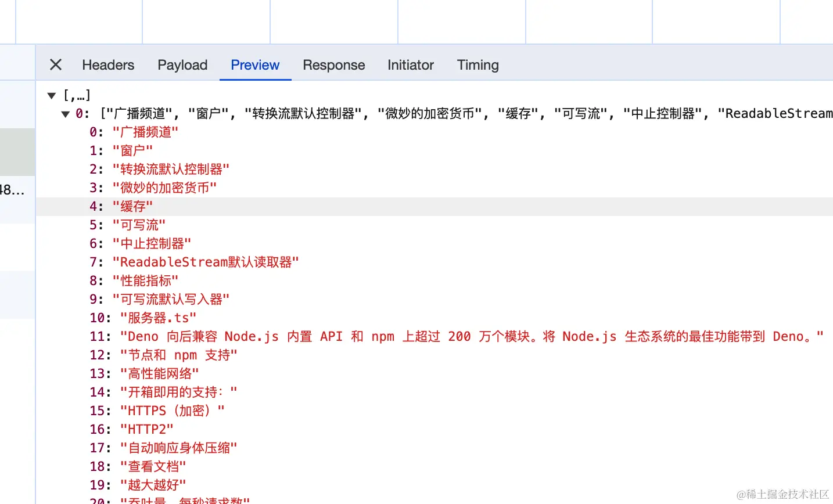Select the "广播频道" value at index 0
Viewport: 833px width, 504px height.
145,132
